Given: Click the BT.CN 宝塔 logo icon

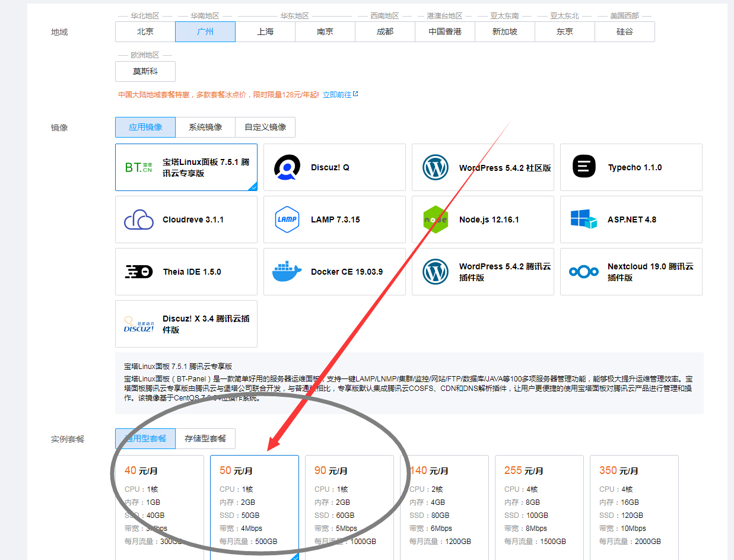Looking at the screenshot, I should pyautogui.click(x=139, y=167).
